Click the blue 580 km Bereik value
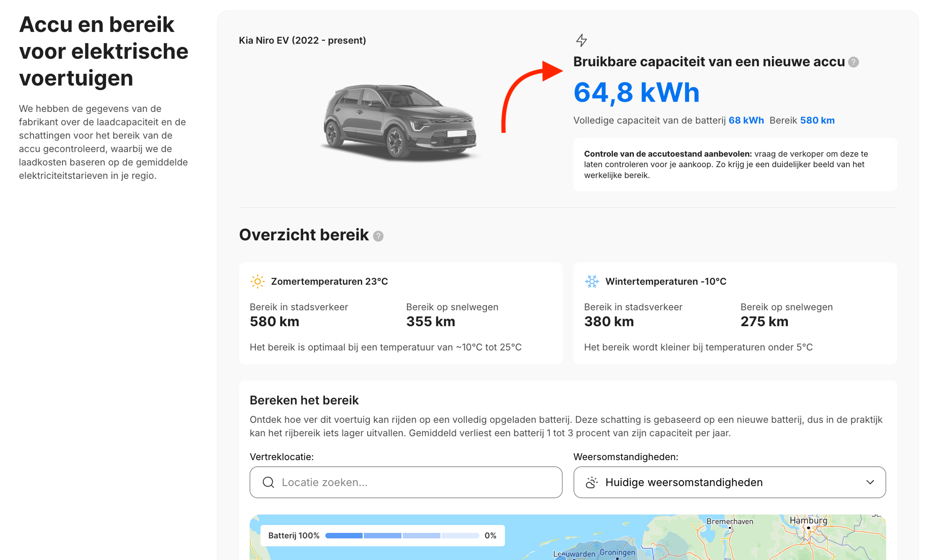This screenshot has width=935, height=560. 817,120
